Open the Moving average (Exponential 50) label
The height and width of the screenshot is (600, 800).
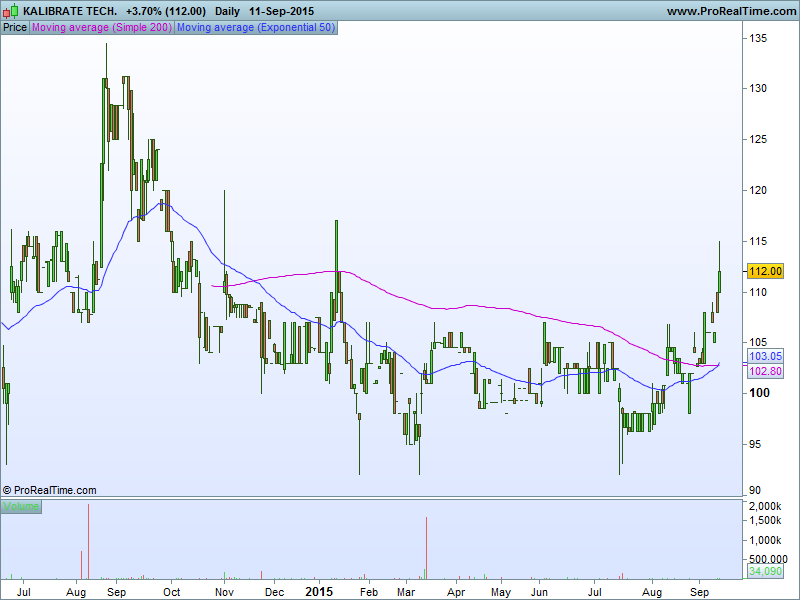(256, 28)
